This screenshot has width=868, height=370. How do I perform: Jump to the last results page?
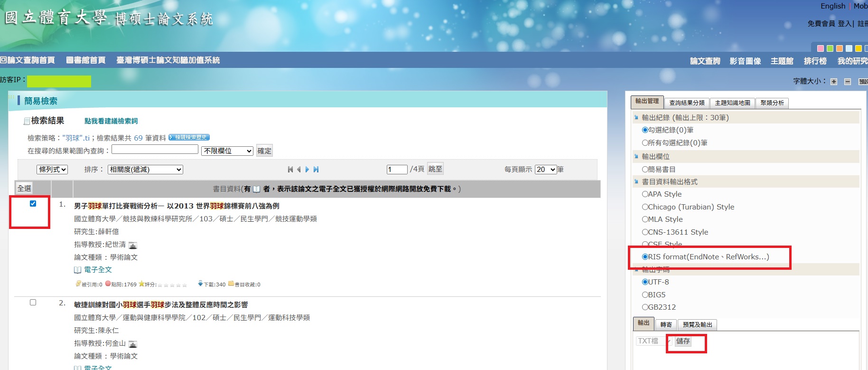point(316,170)
